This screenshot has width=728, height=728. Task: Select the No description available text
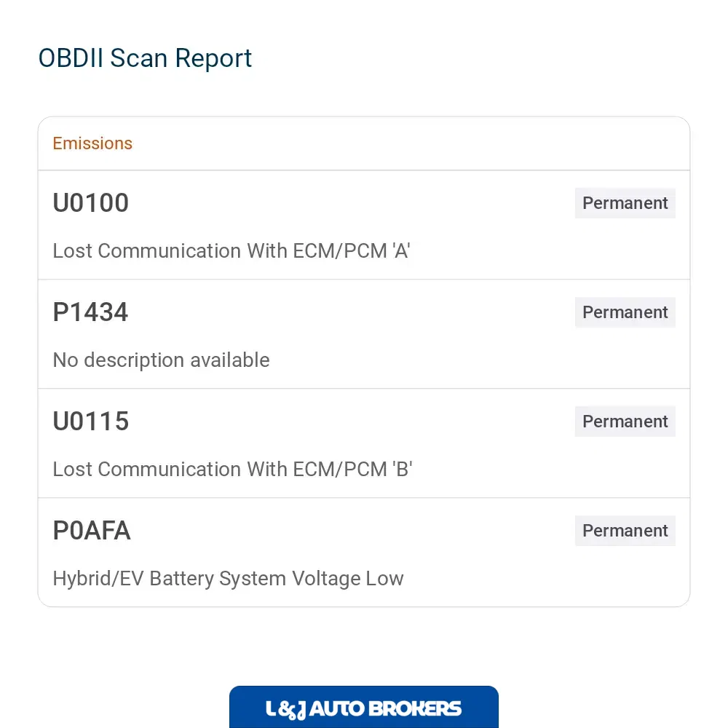tap(161, 360)
